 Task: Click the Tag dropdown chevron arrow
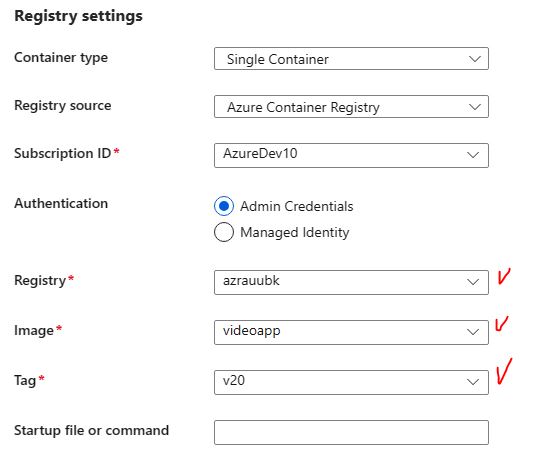(473, 382)
